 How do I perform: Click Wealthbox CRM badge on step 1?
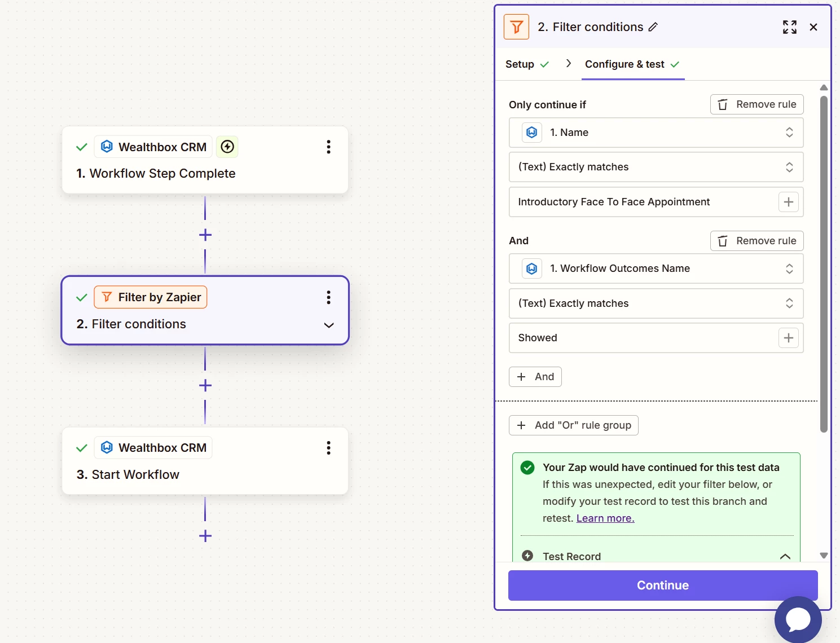click(x=153, y=147)
